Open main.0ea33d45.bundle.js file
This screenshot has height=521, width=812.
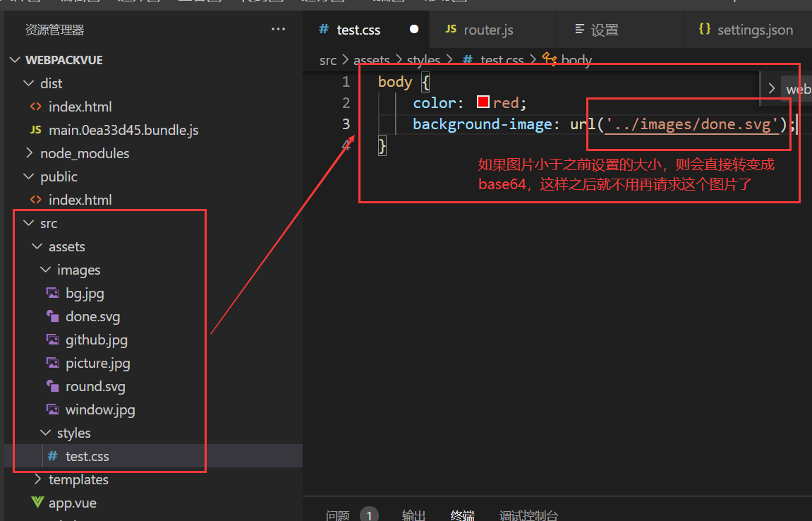[123, 130]
